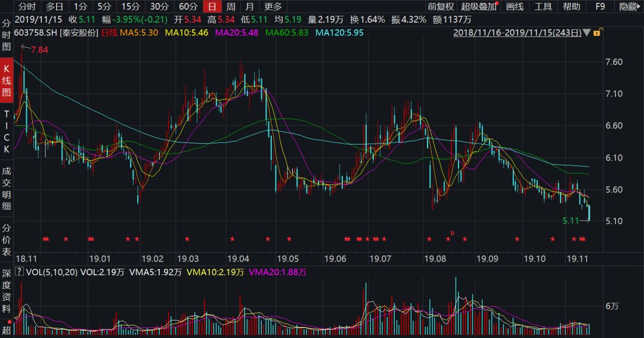Click the event star marker below 19.03
Screen dimensions: 644x338
point(187,239)
